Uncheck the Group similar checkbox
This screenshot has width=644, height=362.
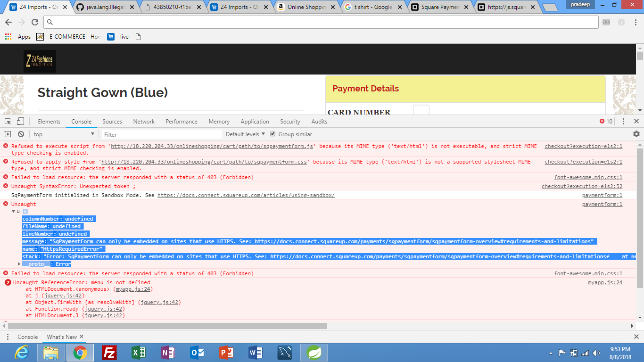273,134
